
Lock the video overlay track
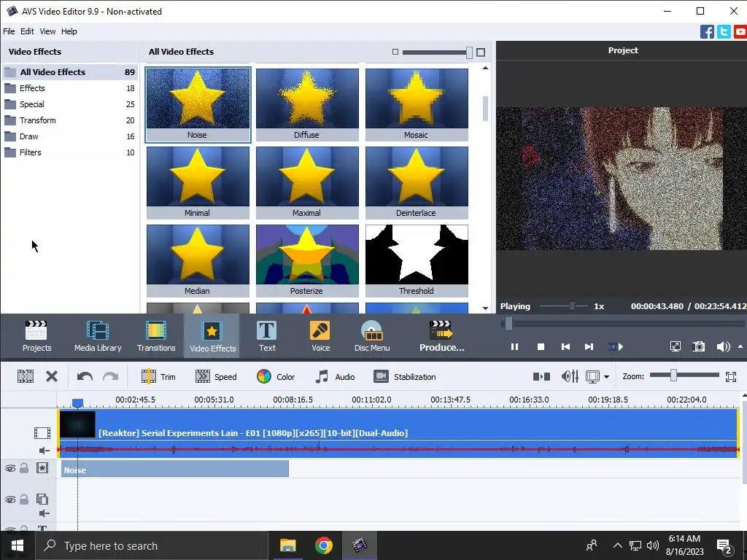24,499
